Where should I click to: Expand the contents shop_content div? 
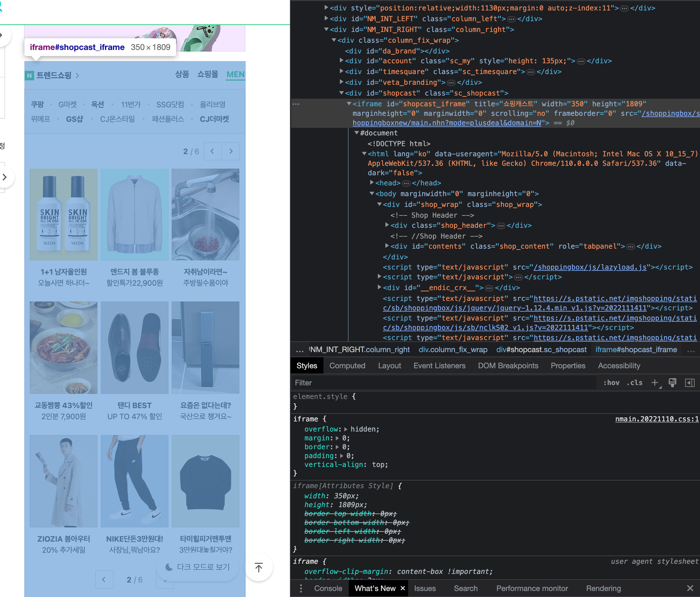pyautogui.click(x=387, y=246)
